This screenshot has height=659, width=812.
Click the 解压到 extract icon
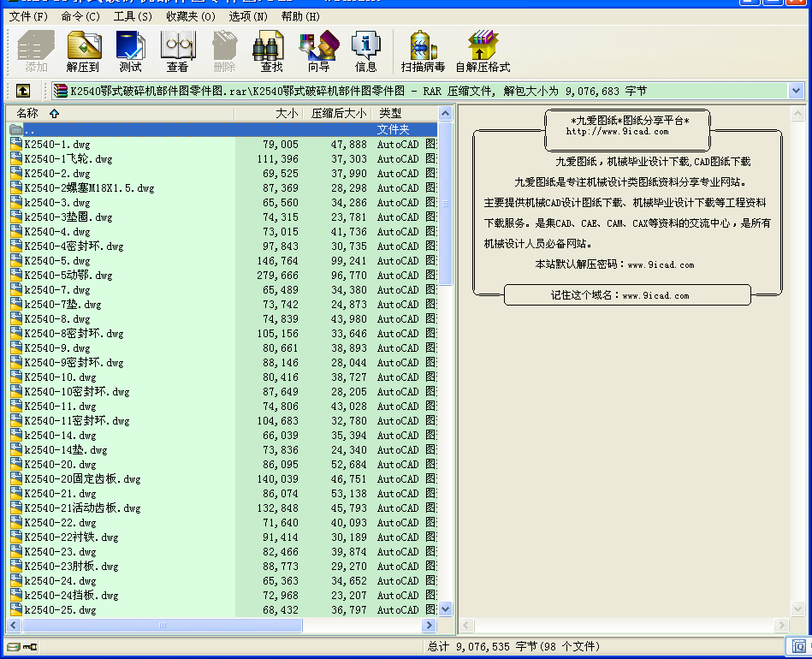point(83,50)
